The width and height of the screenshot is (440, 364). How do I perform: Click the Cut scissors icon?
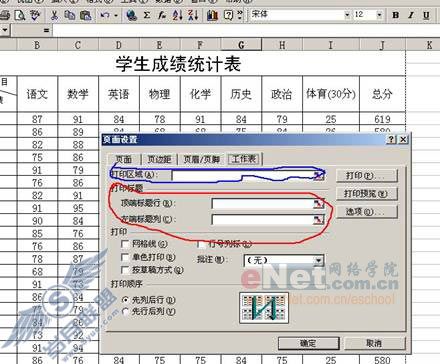pyautogui.click(x=54, y=15)
